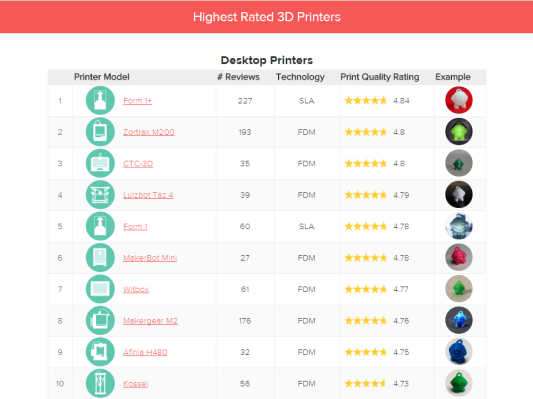Viewport: 533px width, 399px height.
Task: Open the Afinia H480 link
Action: pyautogui.click(x=145, y=352)
